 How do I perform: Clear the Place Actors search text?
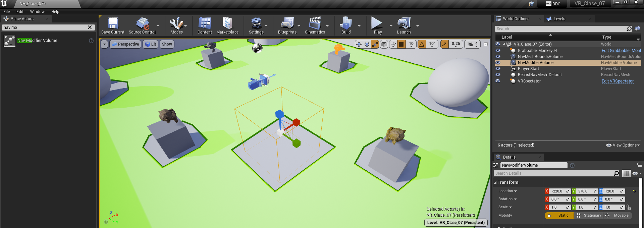pos(90,27)
